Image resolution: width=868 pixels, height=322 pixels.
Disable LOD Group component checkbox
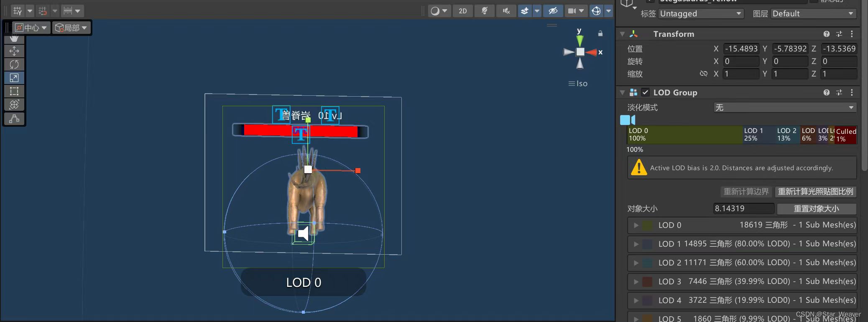point(646,92)
